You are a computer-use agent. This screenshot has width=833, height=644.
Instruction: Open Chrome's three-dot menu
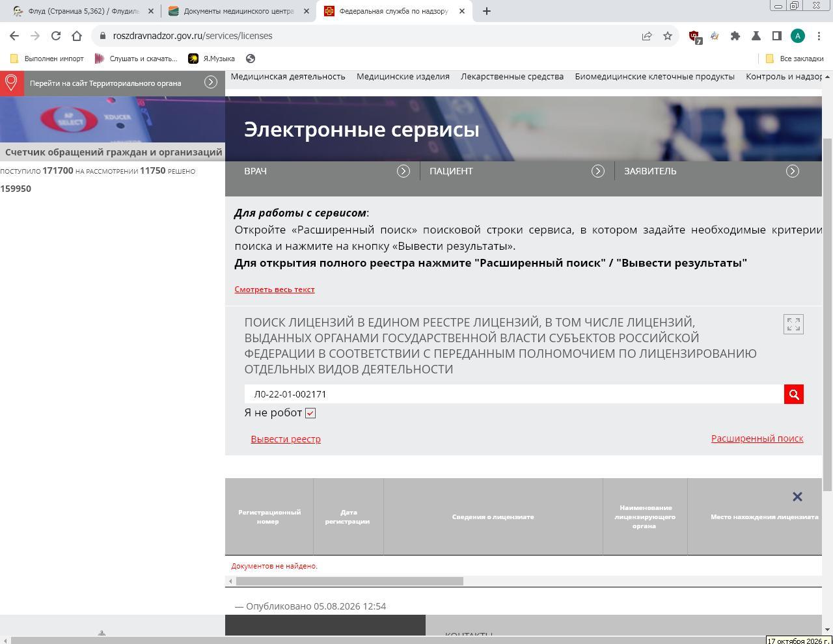click(819, 36)
